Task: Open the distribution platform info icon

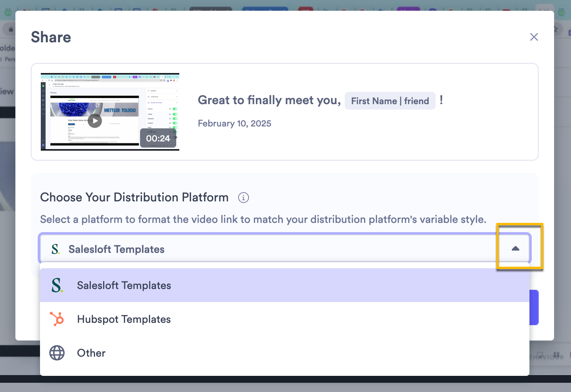Action: pyautogui.click(x=243, y=198)
